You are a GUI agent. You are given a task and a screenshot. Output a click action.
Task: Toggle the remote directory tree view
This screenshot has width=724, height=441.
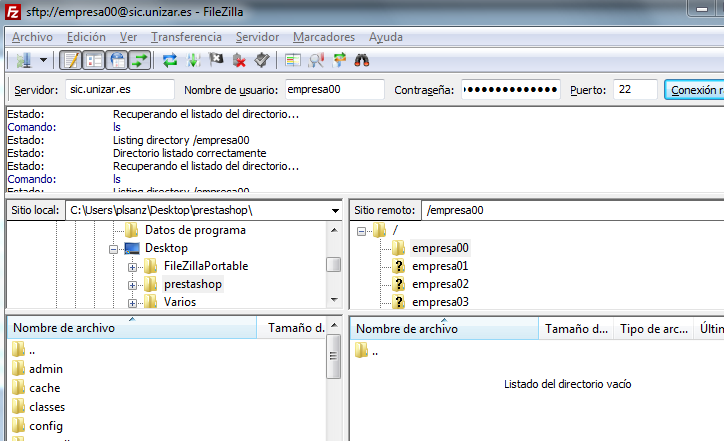point(117,60)
